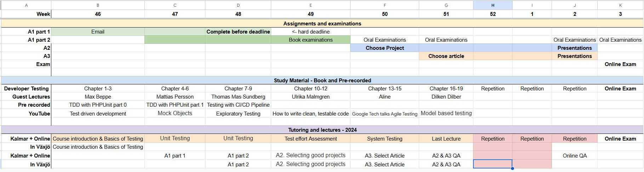This screenshot has height=172, width=644.
Task: Select the 'Complete before deadline' cell
Action: click(238, 32)
